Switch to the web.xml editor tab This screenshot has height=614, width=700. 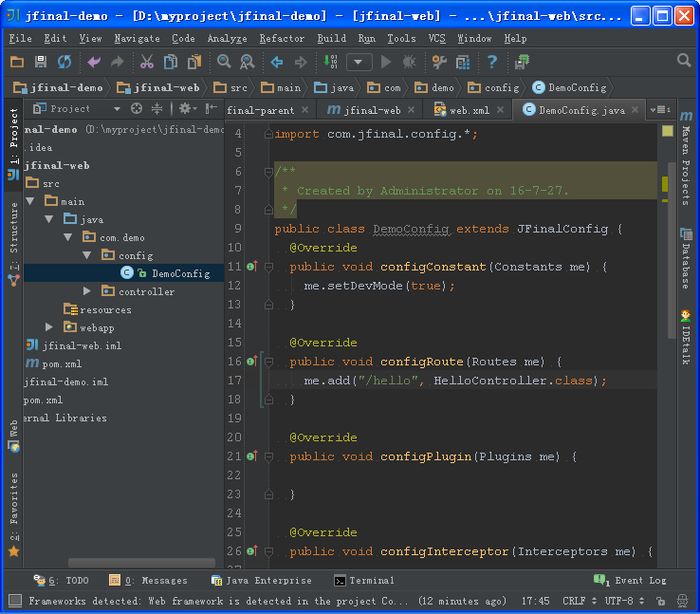[467, 110]
